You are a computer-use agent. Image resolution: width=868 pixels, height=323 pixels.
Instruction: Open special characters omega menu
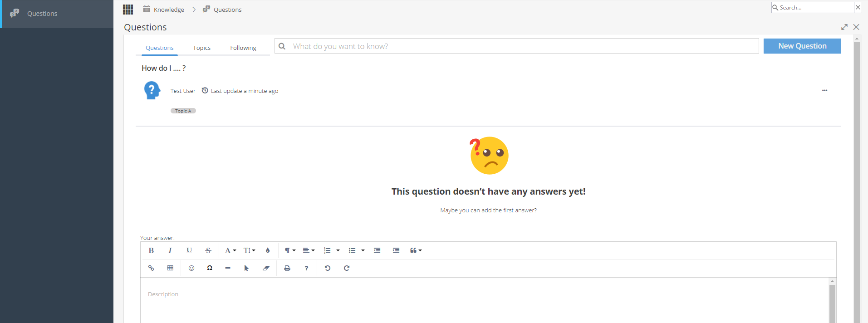point(210,268)
